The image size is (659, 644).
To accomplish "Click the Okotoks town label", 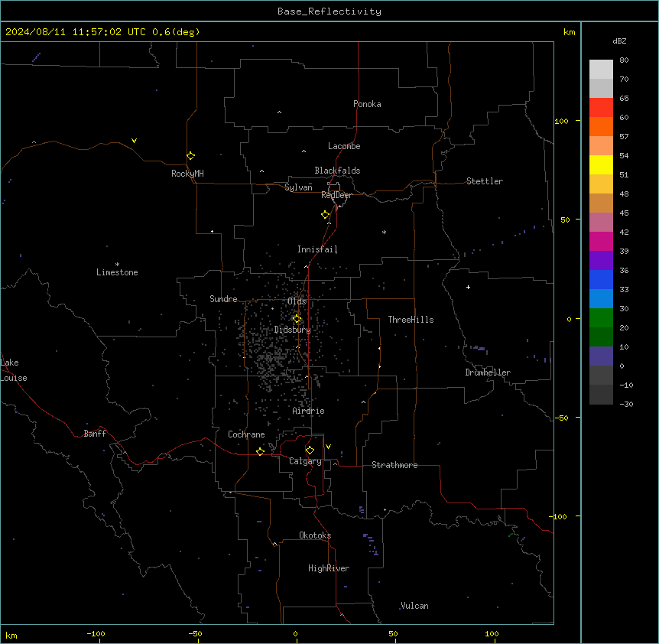I will pyautogui.click(x=315, y=535).
